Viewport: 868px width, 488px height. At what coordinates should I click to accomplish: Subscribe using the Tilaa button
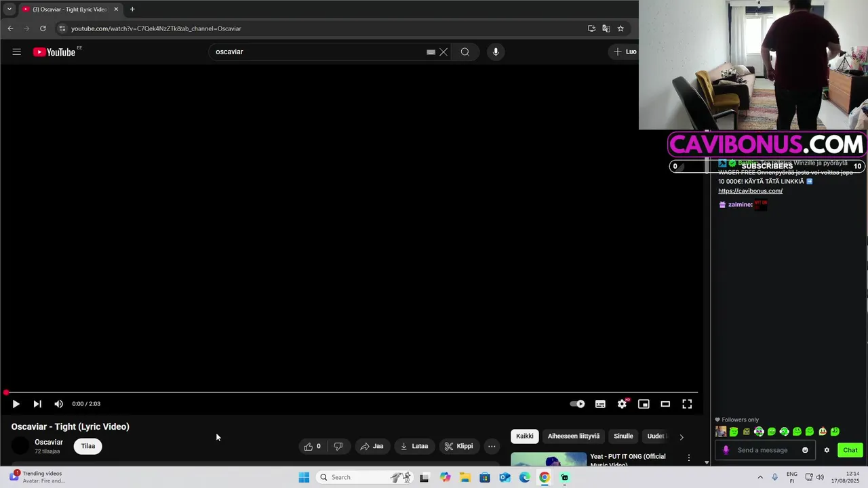(88, 446)
